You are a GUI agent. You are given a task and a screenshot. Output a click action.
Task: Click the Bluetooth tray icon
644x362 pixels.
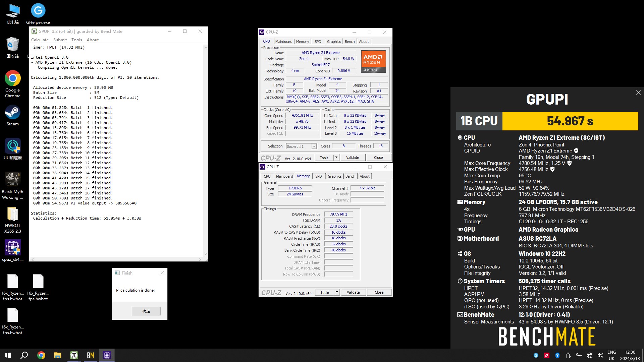tap(557, 355)
